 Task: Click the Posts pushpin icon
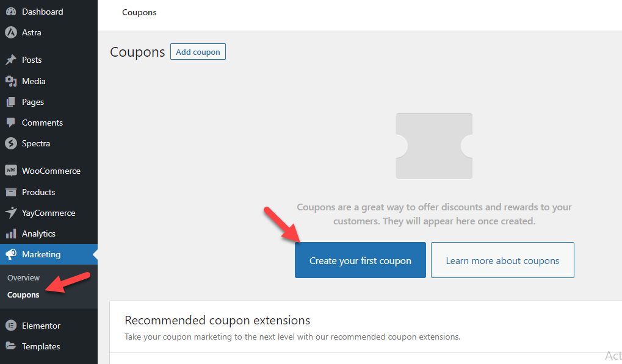11,60
